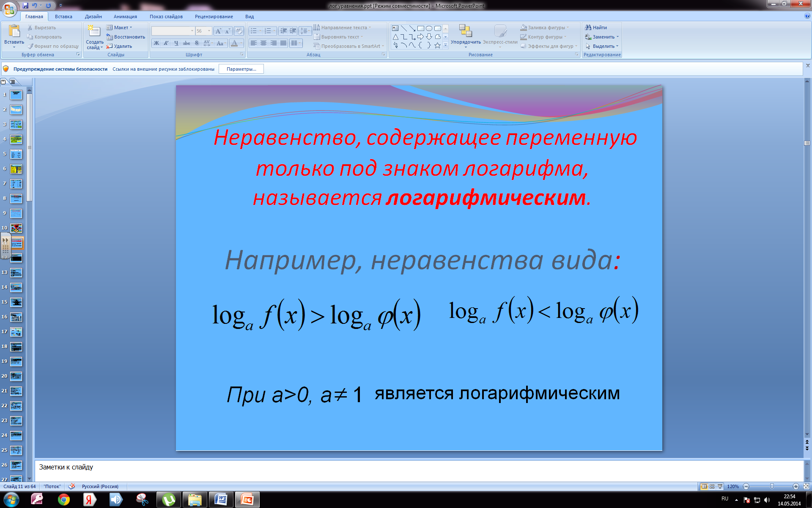Image resolution: width=812 pixels, height=508 pixels.
Task: Click the Параметры... security button
Action: [x=241, y=69]
